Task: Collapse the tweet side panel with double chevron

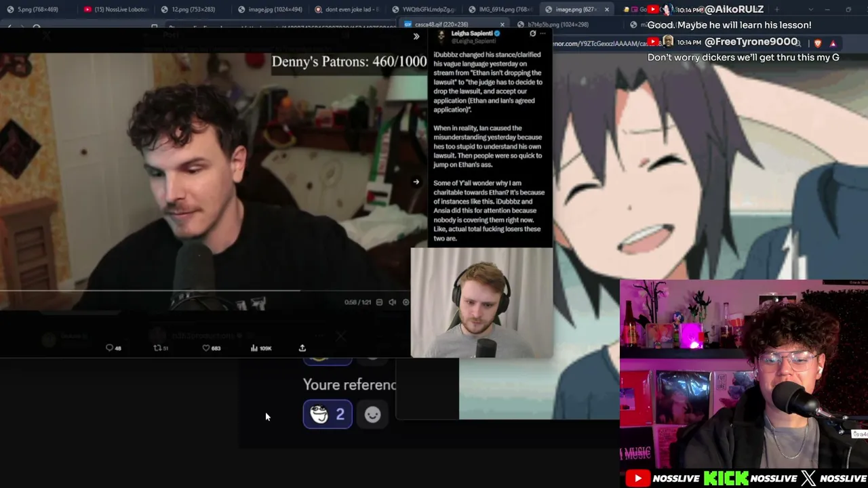Action: pos(416,37)
